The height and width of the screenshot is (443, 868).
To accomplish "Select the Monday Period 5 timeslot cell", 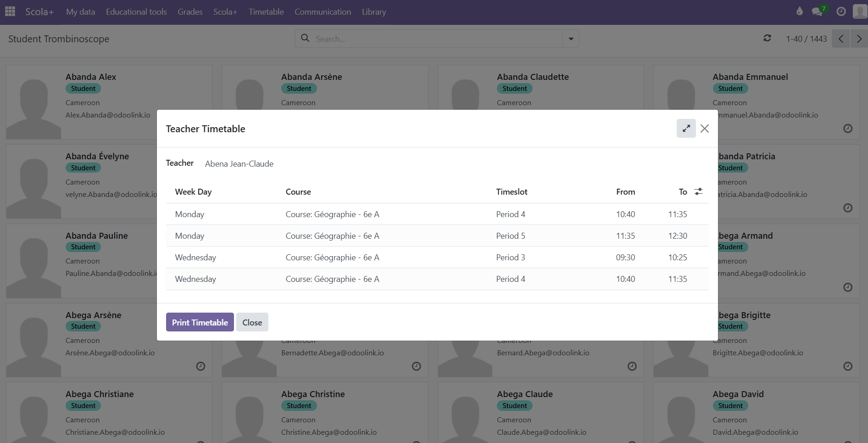I will (x=511, y=236).
